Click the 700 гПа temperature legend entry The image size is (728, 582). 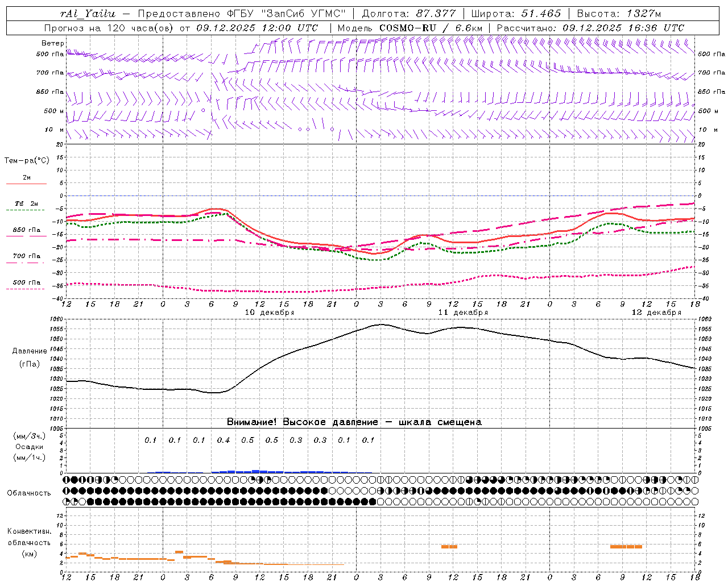[x=27, y=256]
